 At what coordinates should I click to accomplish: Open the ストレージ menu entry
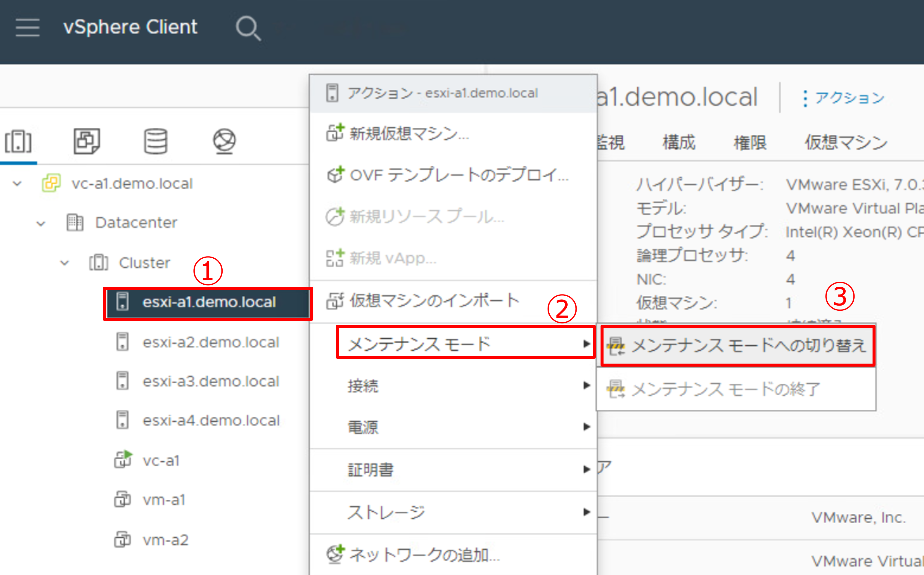tap(453, 512)
